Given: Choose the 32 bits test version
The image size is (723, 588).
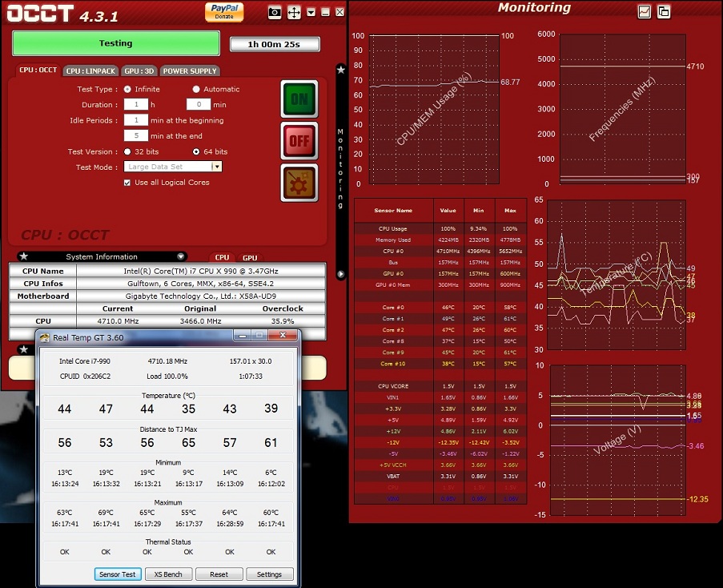Looking at the screenshot, I should pos(127,151).
